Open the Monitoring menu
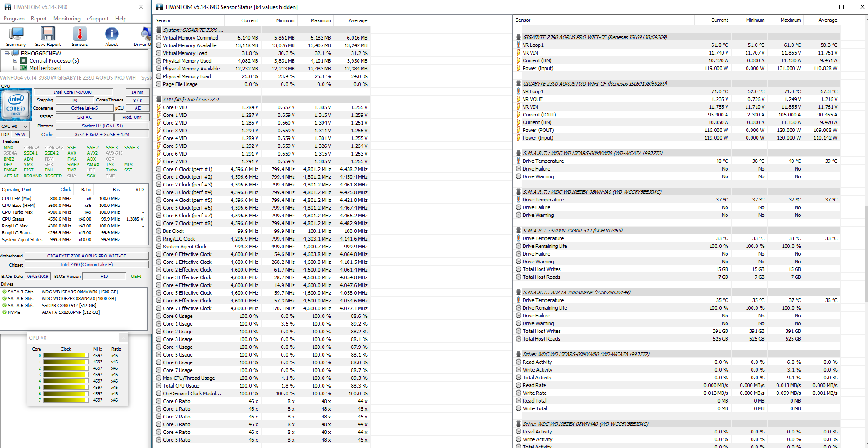Screen dimensions: 868x448 [67, 19]
